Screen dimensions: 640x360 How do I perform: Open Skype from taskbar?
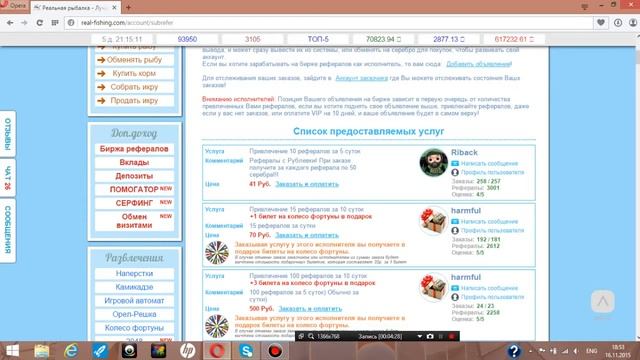coord(246,351)
